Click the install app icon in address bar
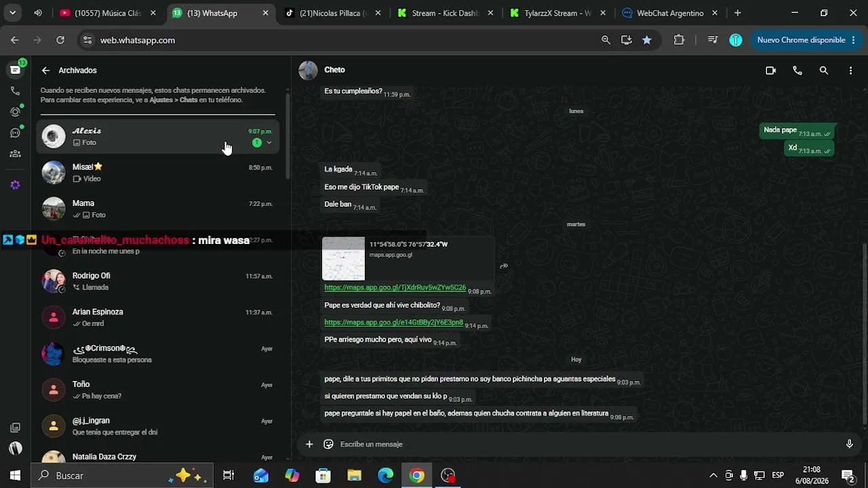 click(x=627, y=40)
